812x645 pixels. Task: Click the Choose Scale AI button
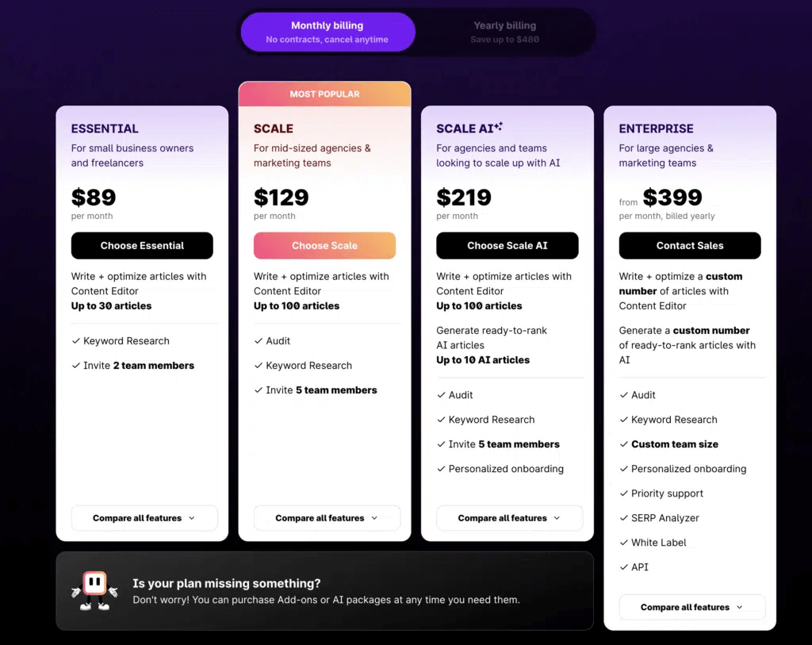tap(507, 245)
